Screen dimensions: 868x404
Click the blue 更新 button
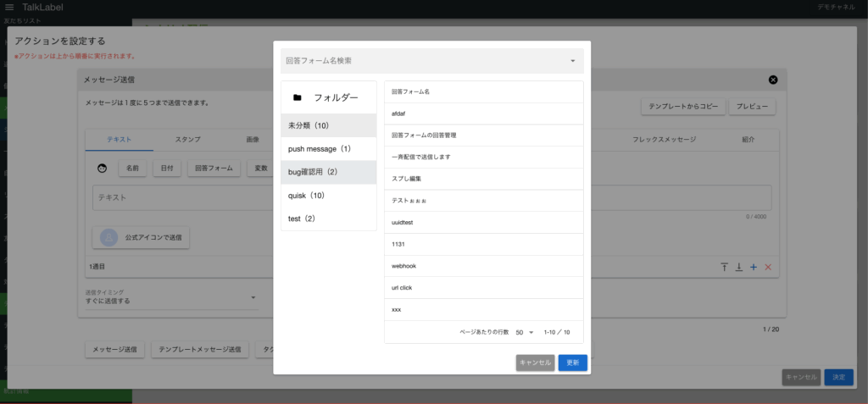tap(572, 362)
